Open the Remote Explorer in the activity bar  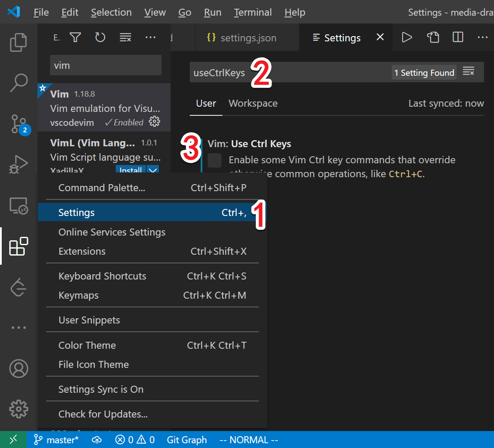pyautogui.click(x=19, y=205)
